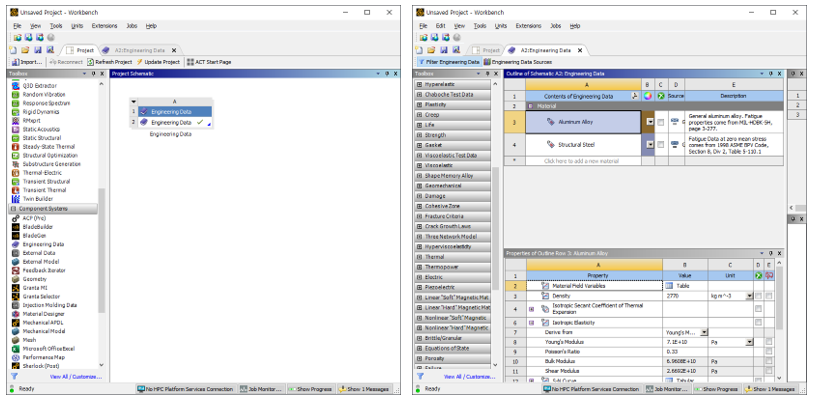Select Engineering Data cell row 2 in schematic
Image resolution: width=818 pixels, height=396 pixels.
tap(175, 123)
